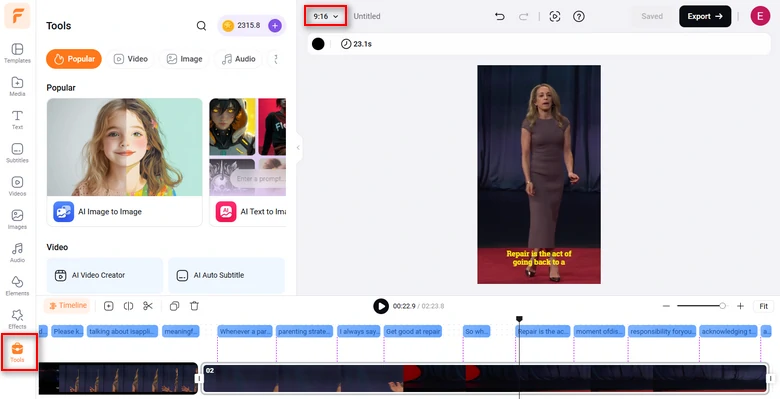Select the 'Repair is the ac...' subtitle clip
The image size is (780, 399).
[x=543, y=331]
